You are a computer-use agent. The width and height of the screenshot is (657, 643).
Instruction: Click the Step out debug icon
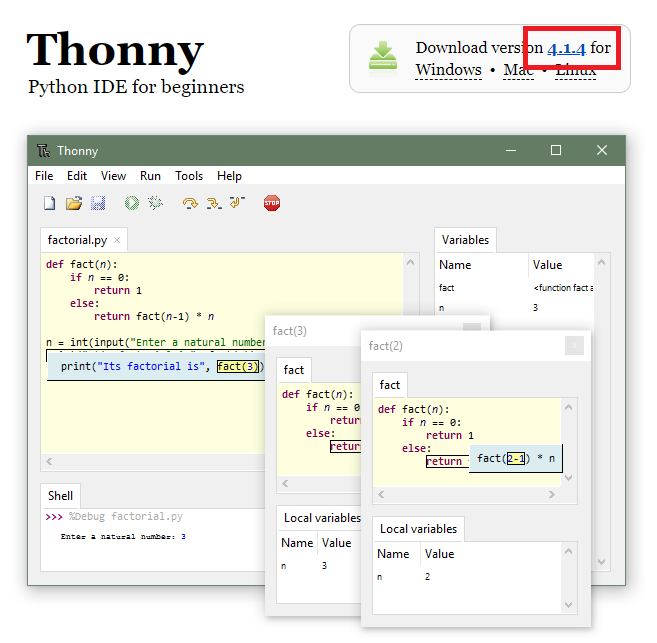pos(236,203)
